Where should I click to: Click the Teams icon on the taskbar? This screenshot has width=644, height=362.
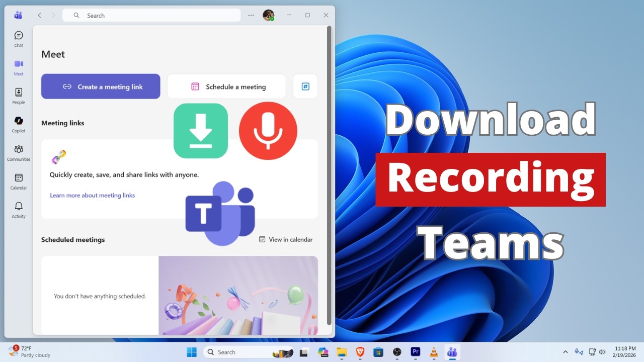tap(452, 352)
